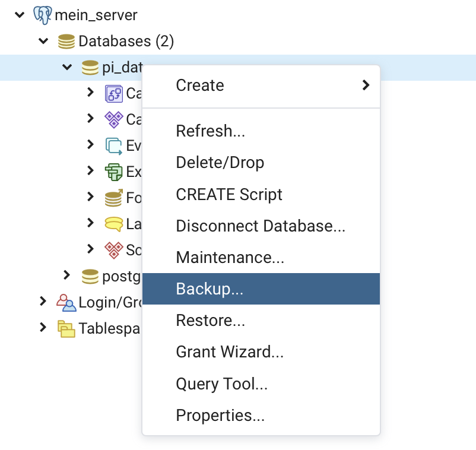The width and height of the screenshot is (476, 450).
Task: Launch Query Tool... from menu
Action: [x=261, y=384]
